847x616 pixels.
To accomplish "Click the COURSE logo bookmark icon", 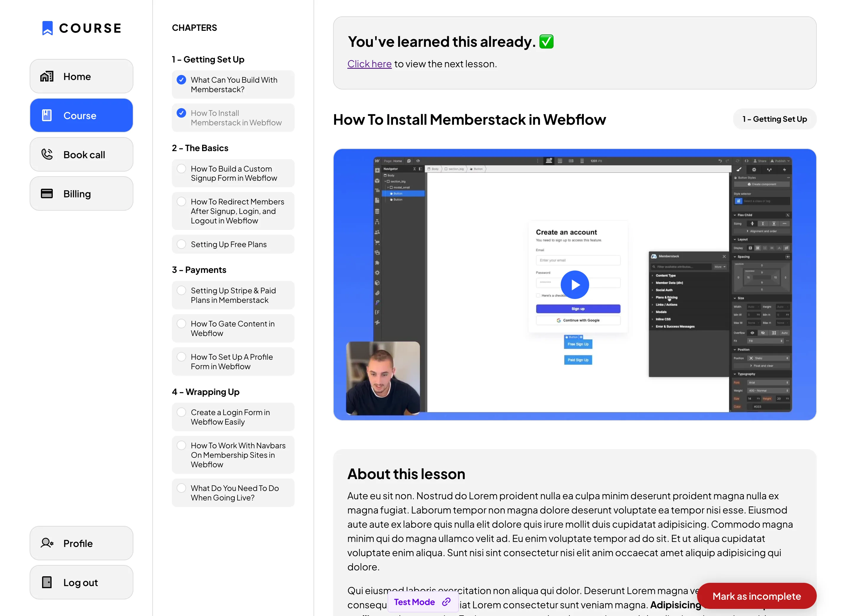I will click(47, 28).
